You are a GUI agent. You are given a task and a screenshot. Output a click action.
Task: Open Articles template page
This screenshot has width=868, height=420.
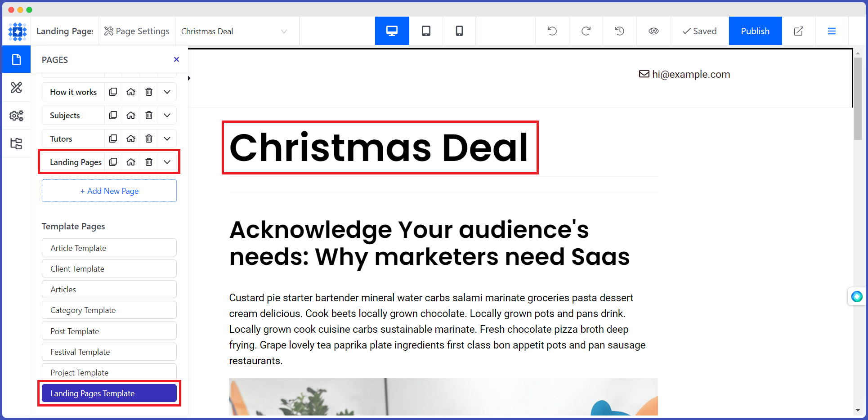click(109, 289)
